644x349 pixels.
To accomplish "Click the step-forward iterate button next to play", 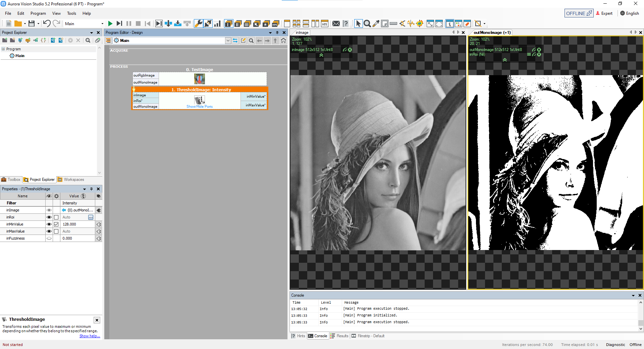I will click(x=119, y=23).
